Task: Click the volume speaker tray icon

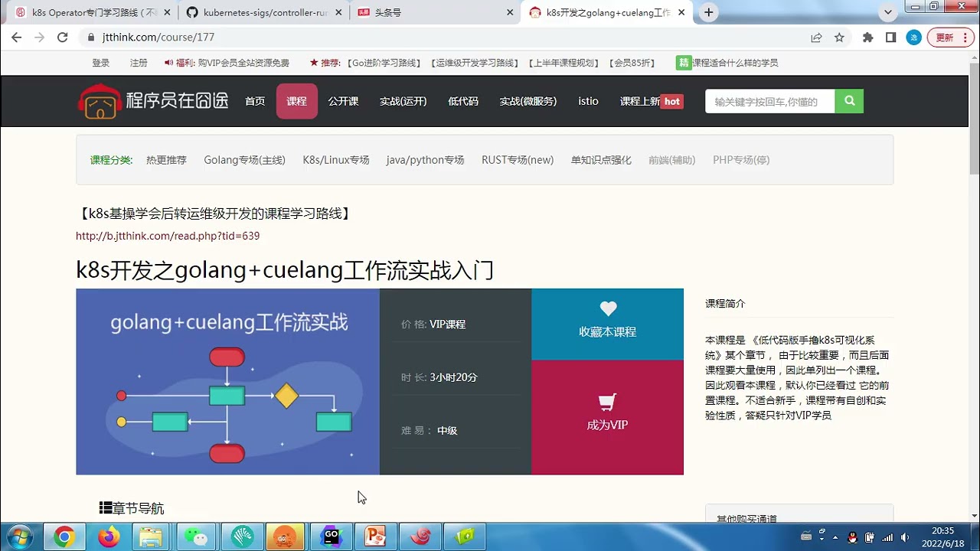Action: [905, 537]
